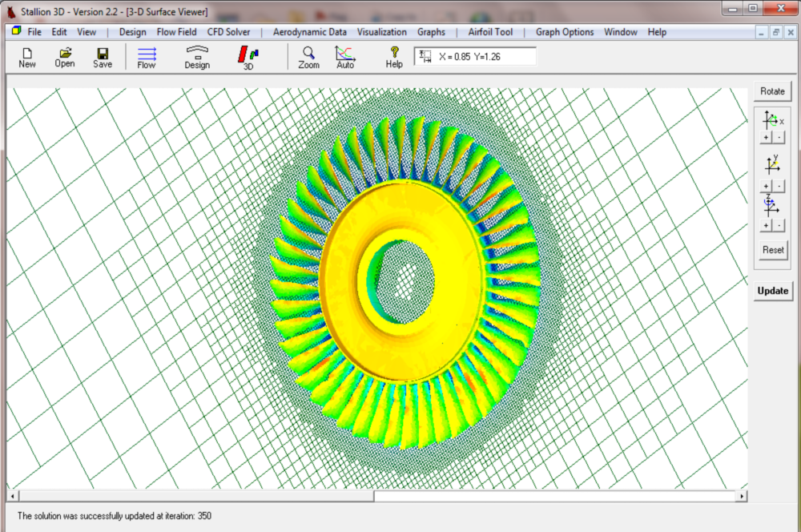
Task: Open Help question mark icon
Action: click(x=394, y=57)
